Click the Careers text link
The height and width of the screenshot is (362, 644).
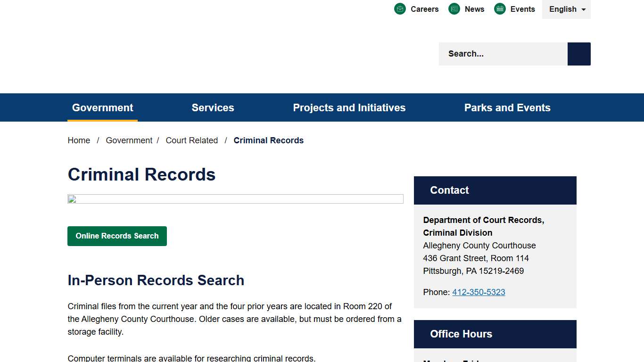424,8
